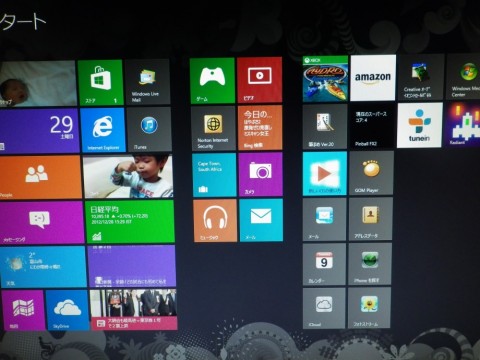Open the Hydro Thunder Xbox game tile
This screenshot has width=480, height=360.
point(325,79)
